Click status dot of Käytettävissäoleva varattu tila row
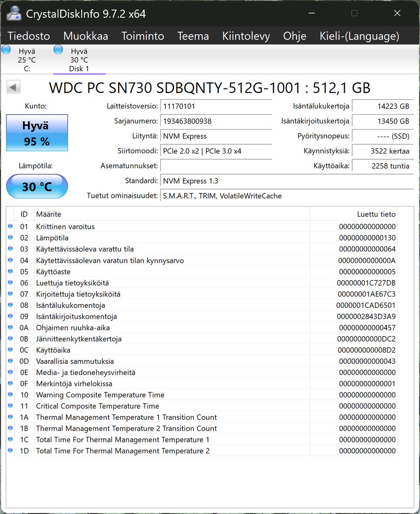 [10, 248]
